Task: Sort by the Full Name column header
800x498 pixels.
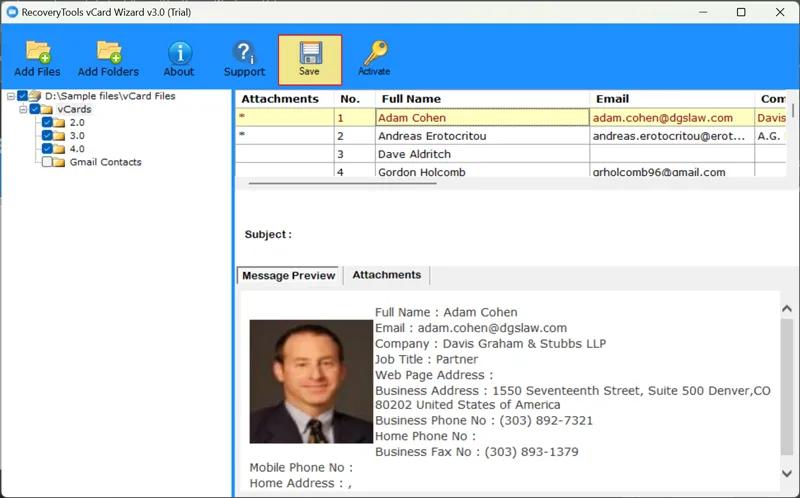Action: (x=481, y=99)
